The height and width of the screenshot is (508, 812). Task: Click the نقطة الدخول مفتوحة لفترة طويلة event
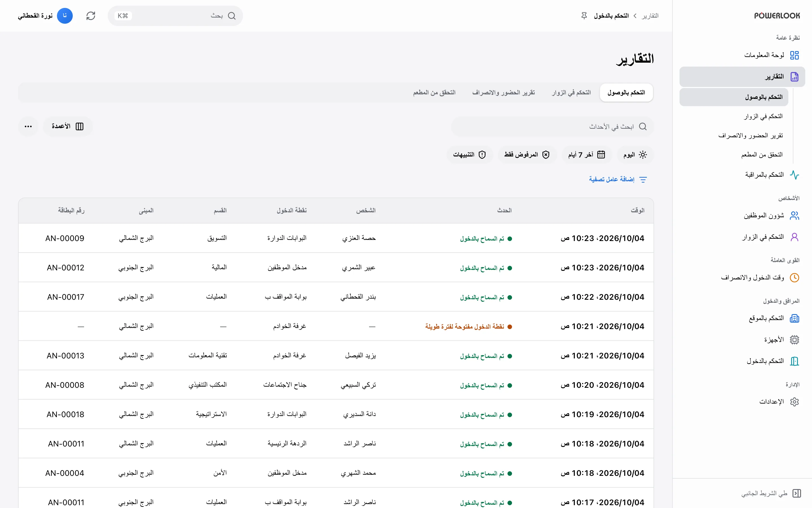tap(468, 327)
